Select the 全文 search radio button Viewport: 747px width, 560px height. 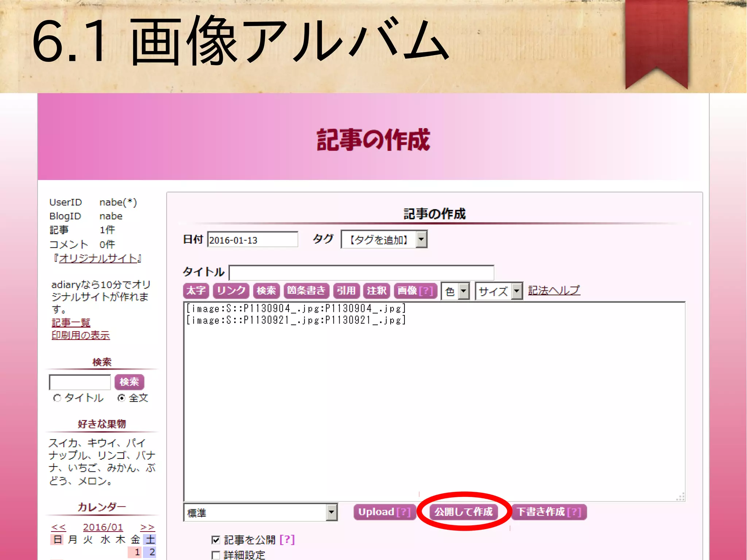[121, 398]
